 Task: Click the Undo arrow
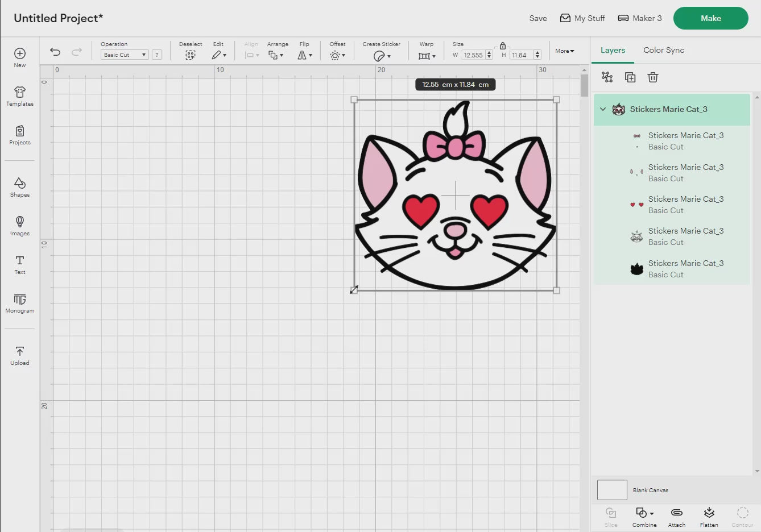55,52
